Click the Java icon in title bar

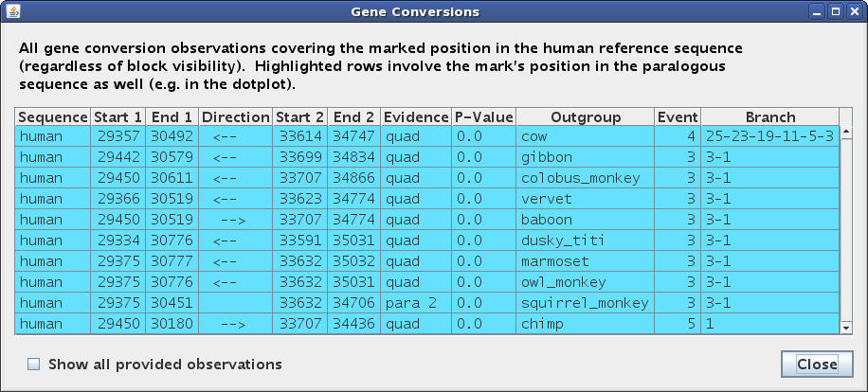coord(14,11)
